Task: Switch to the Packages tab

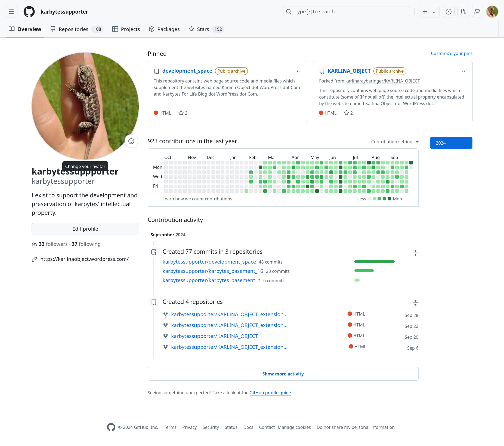Action: pyautogui.click(x=164, y=29)
